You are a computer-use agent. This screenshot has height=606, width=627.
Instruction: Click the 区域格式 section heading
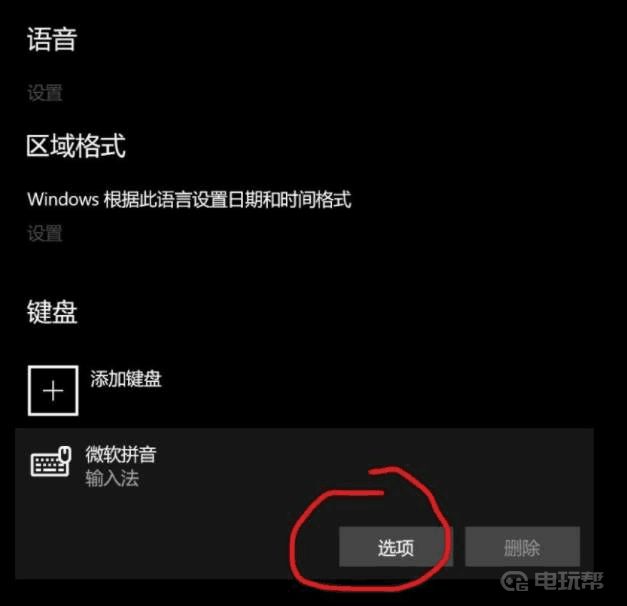click(x=76, y=146)
